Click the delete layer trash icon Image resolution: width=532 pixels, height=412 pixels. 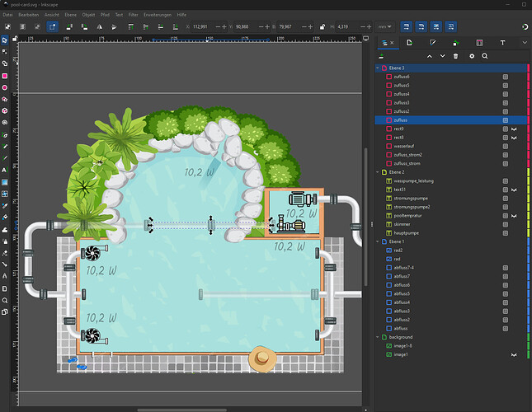click(455, 56)
